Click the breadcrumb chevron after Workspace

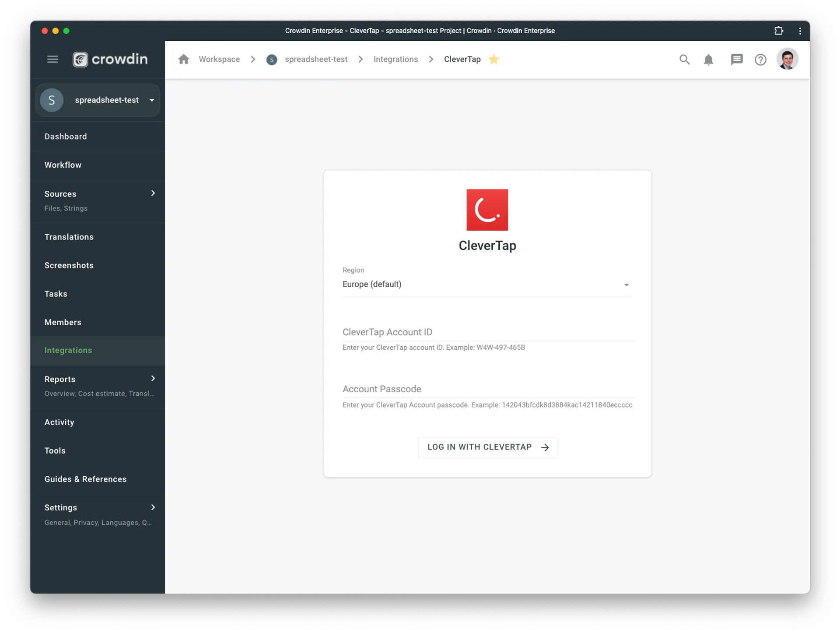click(x=253, y=59)
